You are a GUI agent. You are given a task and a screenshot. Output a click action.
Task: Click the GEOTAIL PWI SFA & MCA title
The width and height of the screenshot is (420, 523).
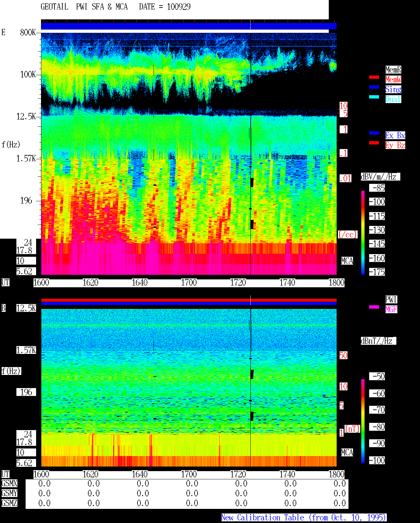click(84, 7)
